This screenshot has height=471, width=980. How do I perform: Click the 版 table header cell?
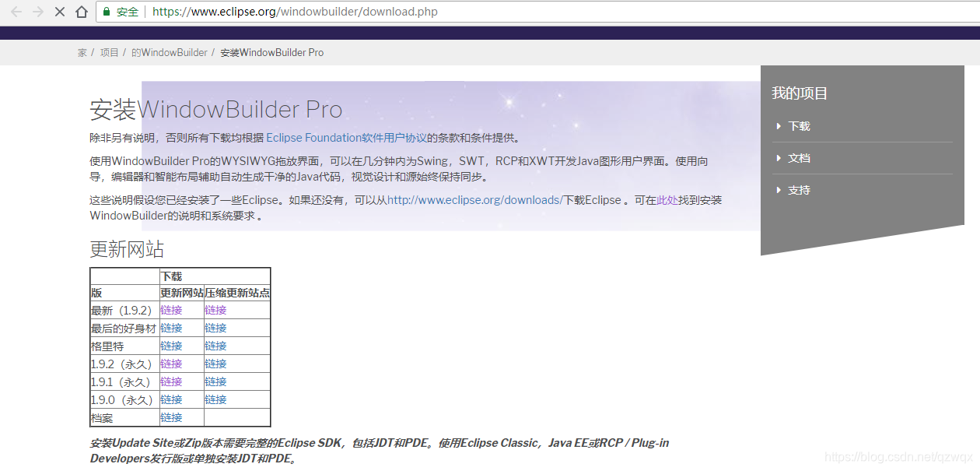[x=124, y=293]
